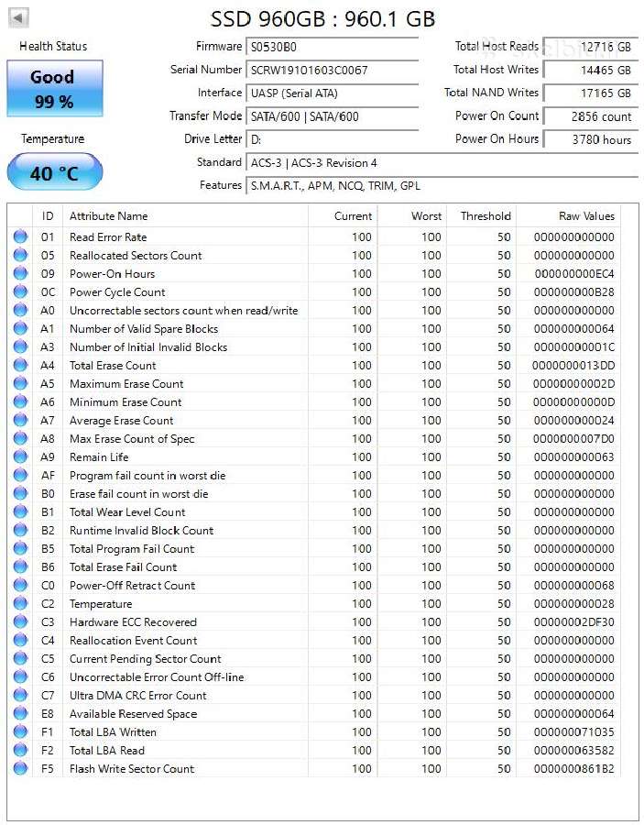
Task: Click status orb for Remain Life
Action: click(20, 456)
